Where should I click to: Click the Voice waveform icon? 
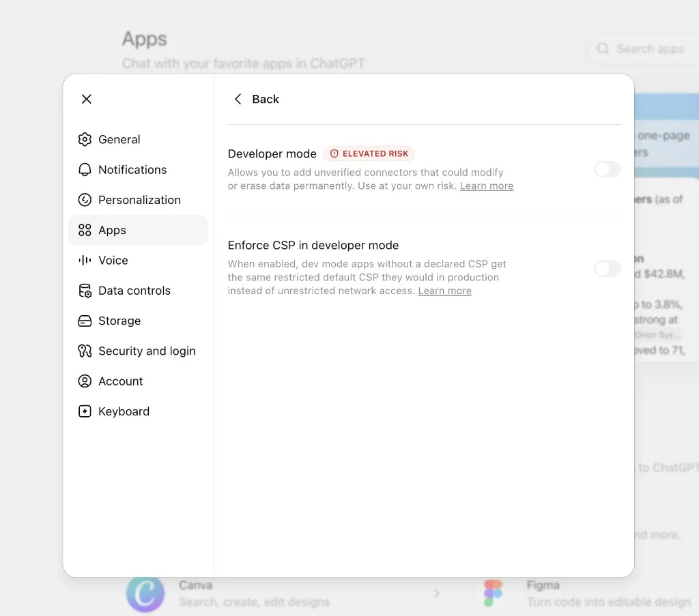point(85,260)
